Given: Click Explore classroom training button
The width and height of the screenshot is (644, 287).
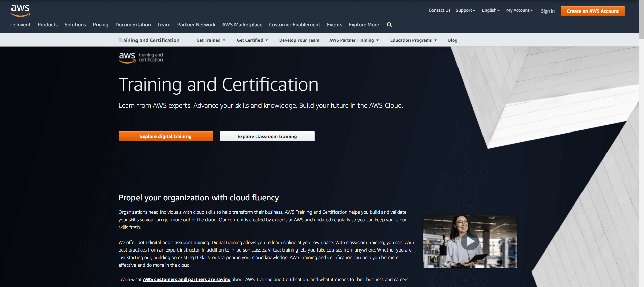Looking at the screenshot, I should (267, 136).
